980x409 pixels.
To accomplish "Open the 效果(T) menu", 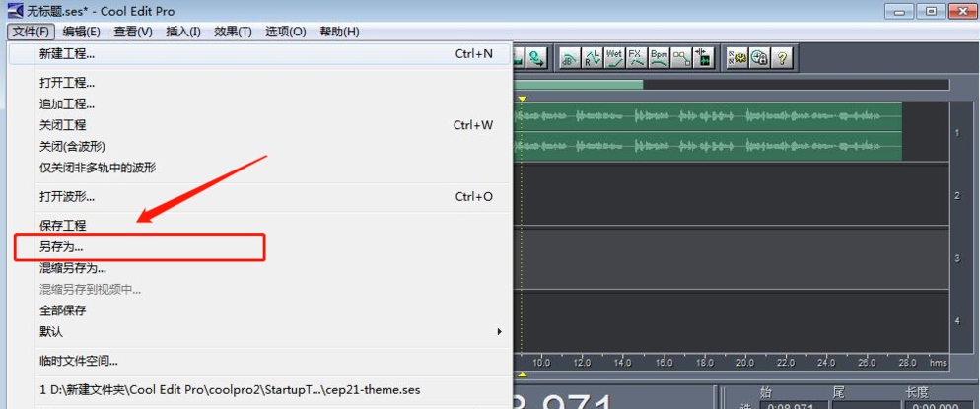I will (x=233, y=32).
